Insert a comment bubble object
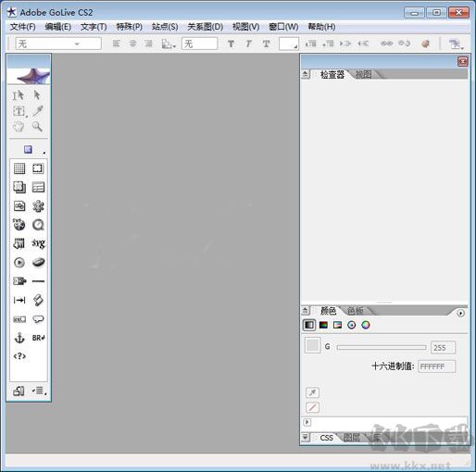The width and height of the screenshot is (476, 472). (38, 319)
